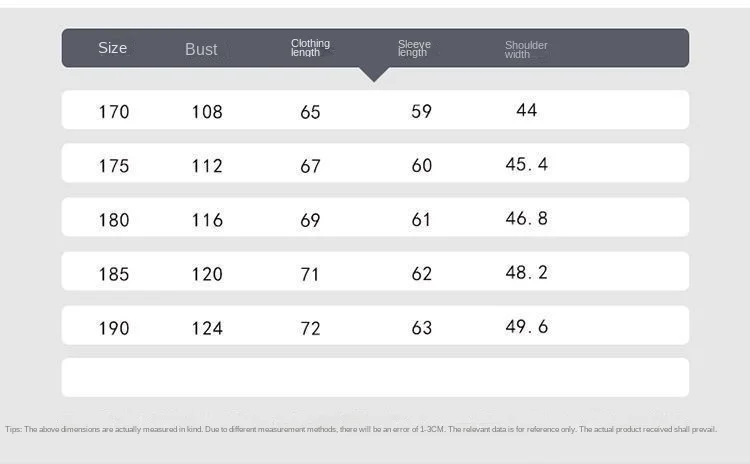
Task: Select size 185 cell
Action: coord(114,273)
